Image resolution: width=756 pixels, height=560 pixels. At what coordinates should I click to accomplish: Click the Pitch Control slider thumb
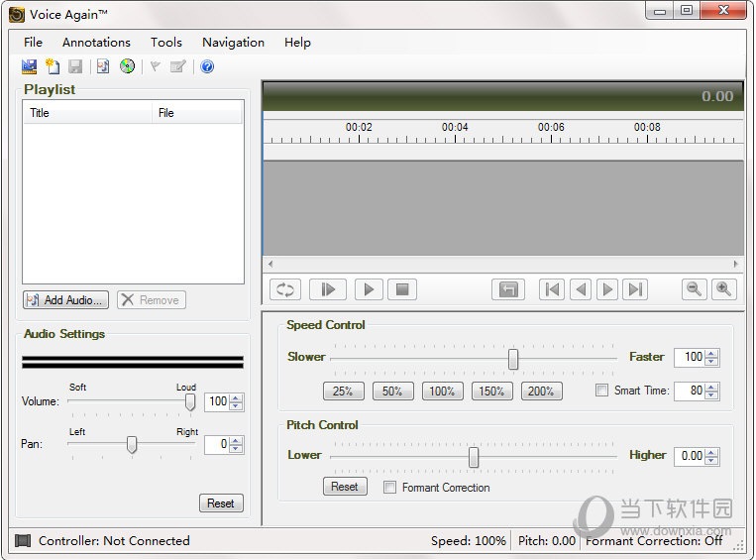click(474, 457)
